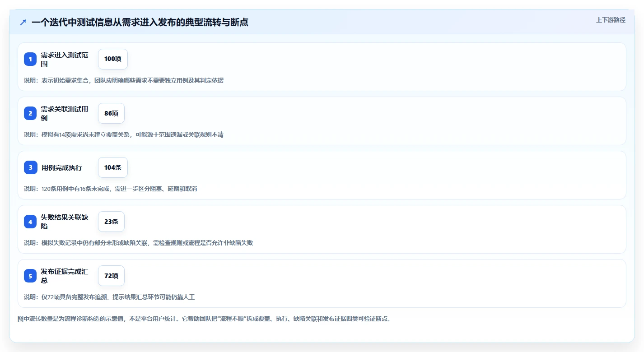This screenshot has width=644, height=352.
Task: Click the step label 发布证据完成汇总
Action: pyautogui.click(x=65, y=276)
